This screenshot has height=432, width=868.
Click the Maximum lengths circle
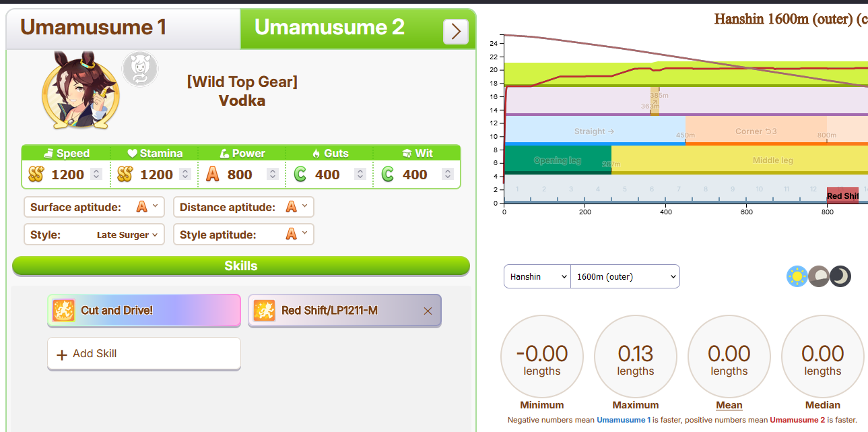click(636, 357)
